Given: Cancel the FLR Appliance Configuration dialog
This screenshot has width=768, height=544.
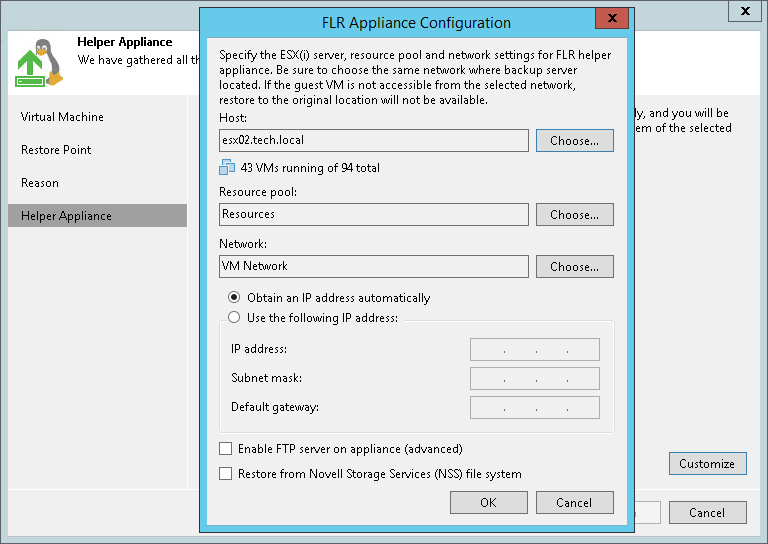Looking at the screenshot, I should click(x=574, y=503).
